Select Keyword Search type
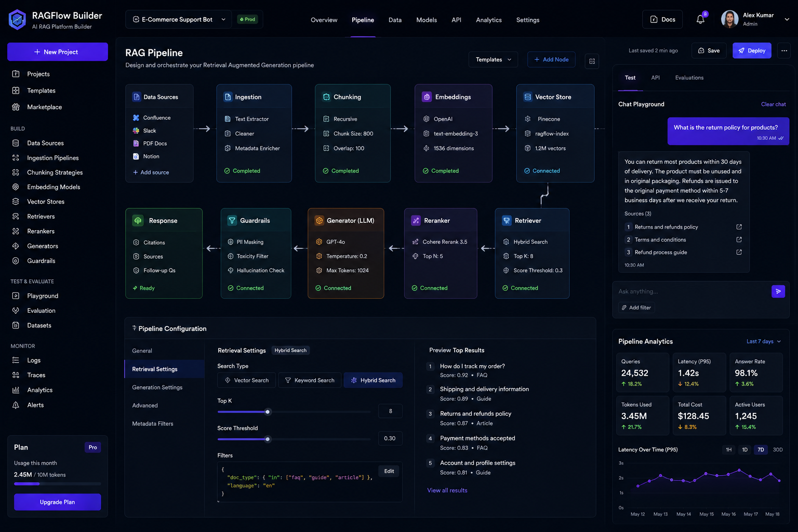 (x=310, y=380)
